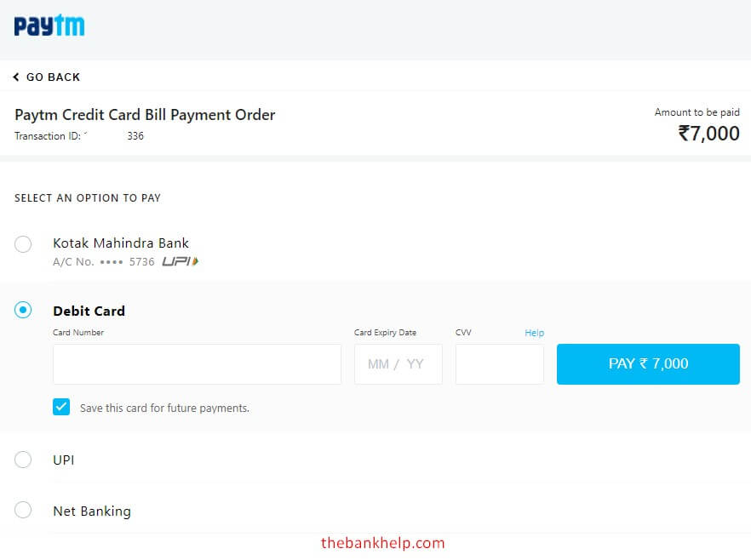The width and height of the screenshot is (751, 560).
Task: Click the Debit Card heading label
Action: (89, 311)
